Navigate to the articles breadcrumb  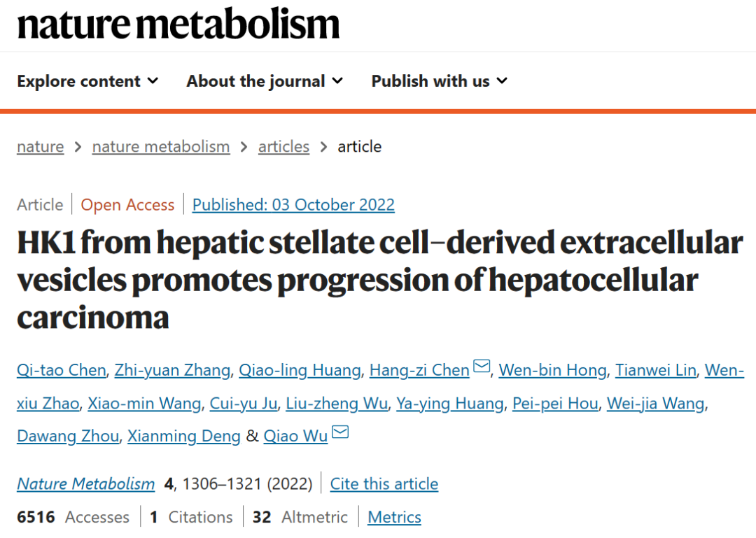[x=283, y=147]
